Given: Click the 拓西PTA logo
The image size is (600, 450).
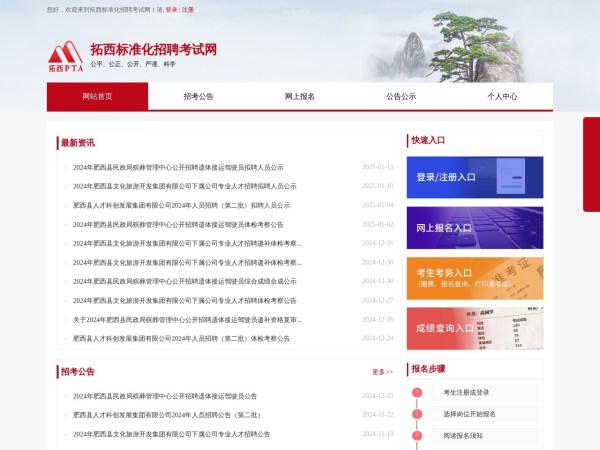Looking at the screenshot, I should [66, 57].
